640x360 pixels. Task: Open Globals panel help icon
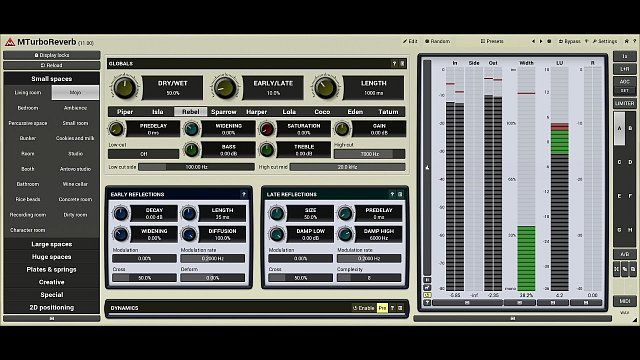(394, 64)
